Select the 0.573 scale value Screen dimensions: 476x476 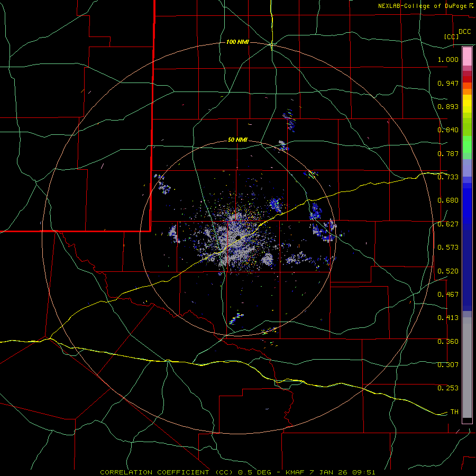coord(448,248)
